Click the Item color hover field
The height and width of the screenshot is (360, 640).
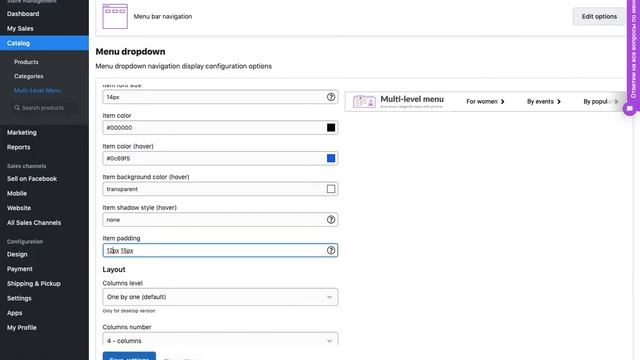pos(220,158)
